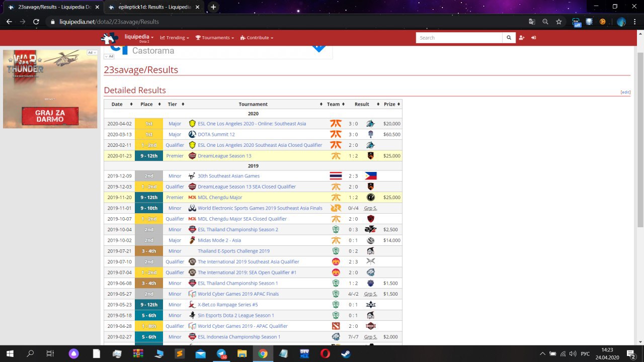The width and height of the screenshot is (644, 362).
Task: Open DOTA Summit 12 tournament link
Action: pyautogui.click(x=216, y=134)
